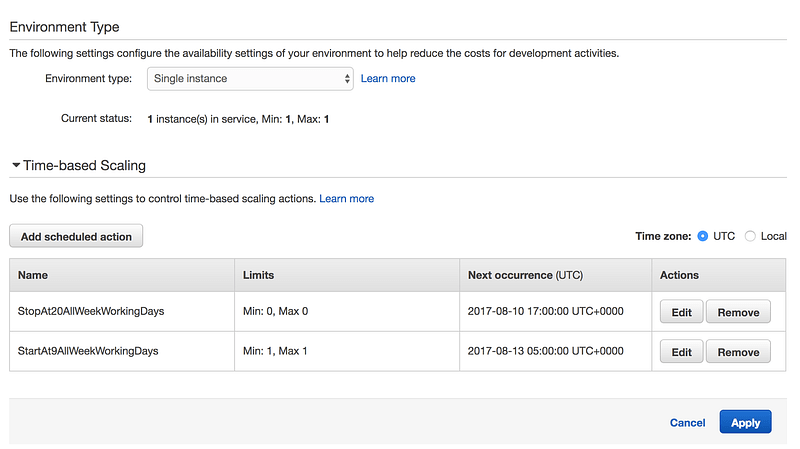
Task: Remove the StartAt9AllWeekWorkingDays action
Action: click(738, 352)
